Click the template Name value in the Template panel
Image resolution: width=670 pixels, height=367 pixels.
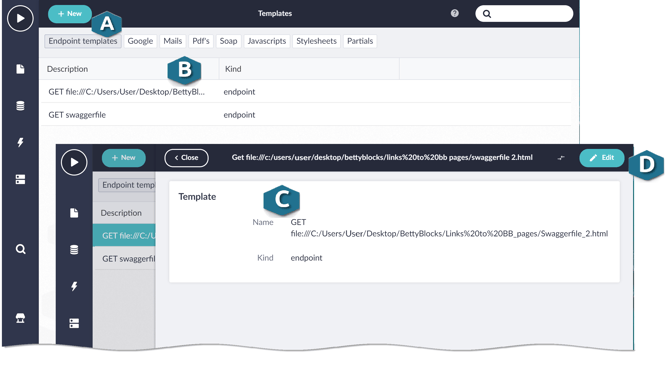pyautogui.click(x=449, y=228)
